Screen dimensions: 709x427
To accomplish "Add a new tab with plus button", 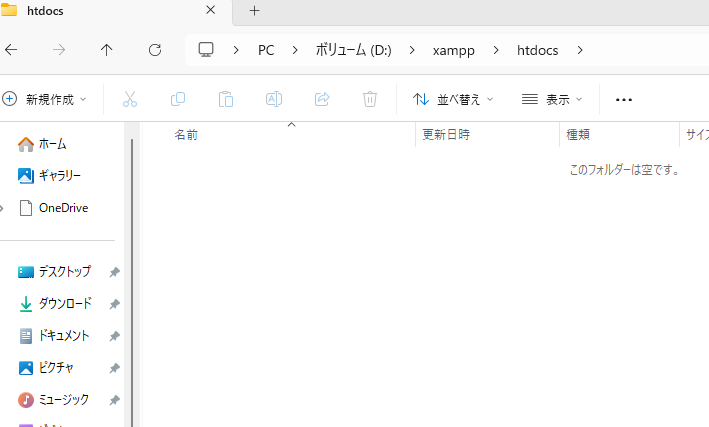I will [254, 11].
